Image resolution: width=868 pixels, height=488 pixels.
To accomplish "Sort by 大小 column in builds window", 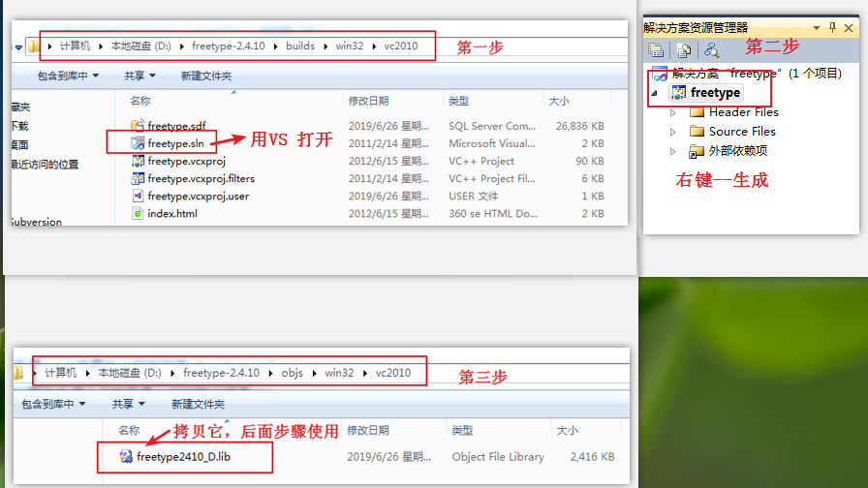I will [x=559, y=101].
